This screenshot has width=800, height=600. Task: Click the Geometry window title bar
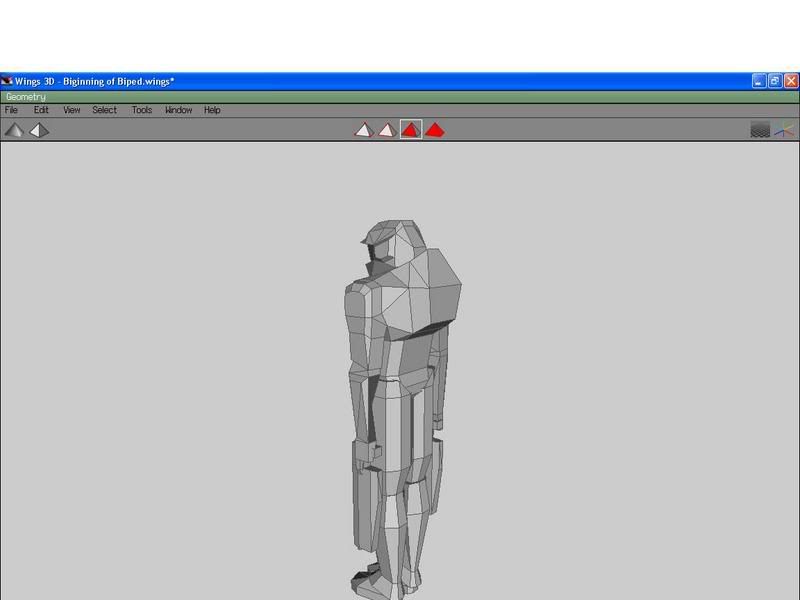tap(399, 97)
